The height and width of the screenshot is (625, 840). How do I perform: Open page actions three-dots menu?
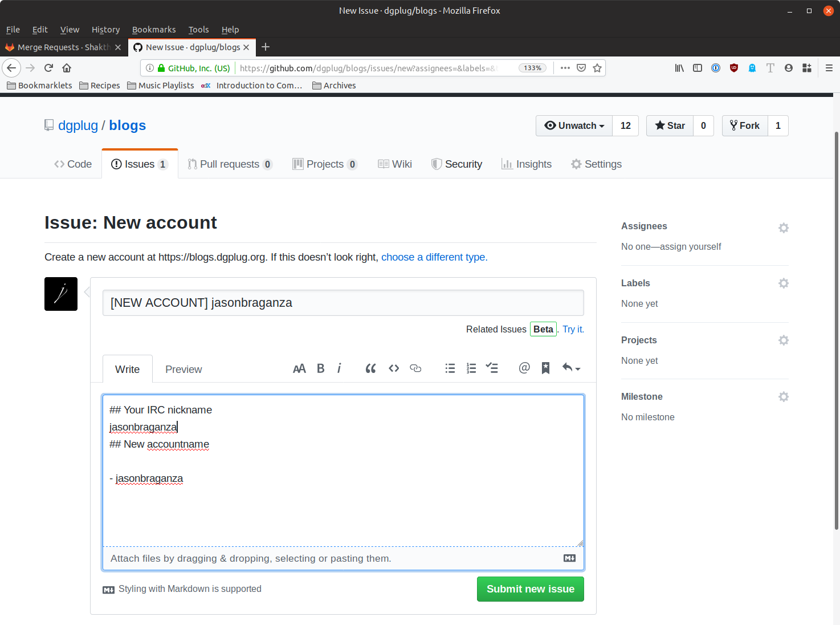coord(565,68)
